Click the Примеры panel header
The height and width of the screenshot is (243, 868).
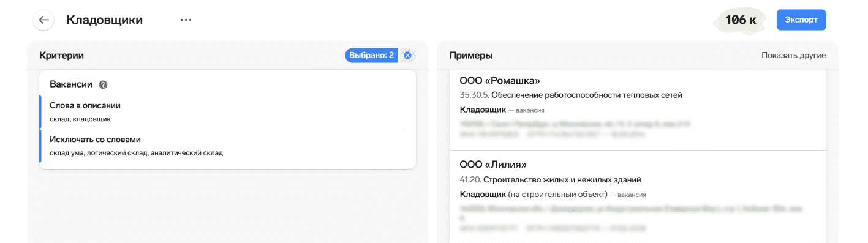471,56
